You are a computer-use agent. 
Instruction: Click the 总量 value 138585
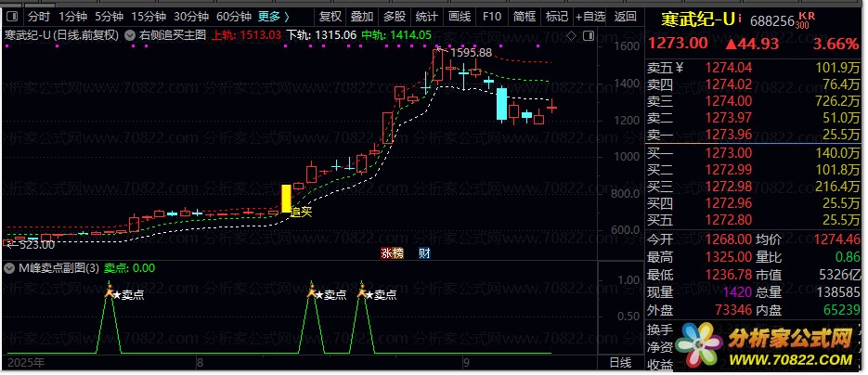[x=837, y=292]
